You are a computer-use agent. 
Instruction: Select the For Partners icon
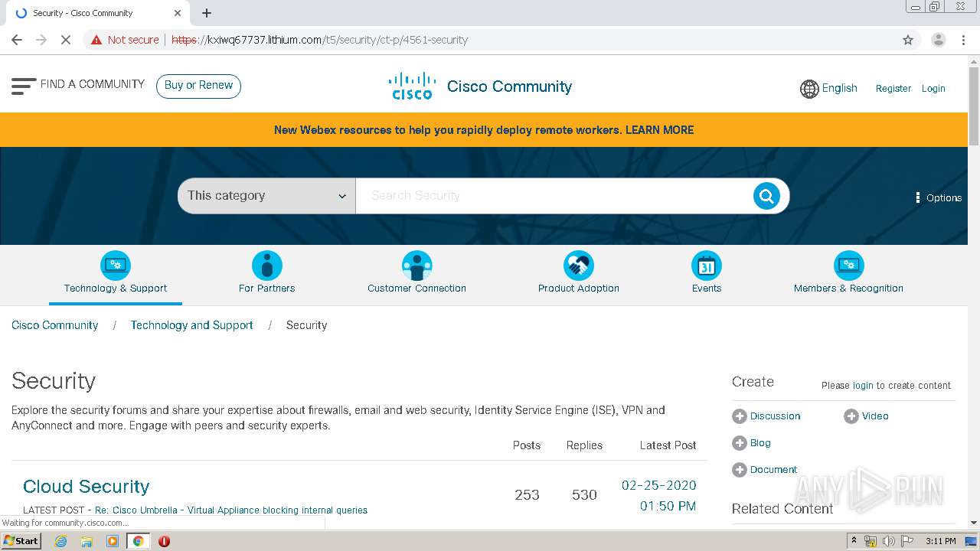click(266, 266)
